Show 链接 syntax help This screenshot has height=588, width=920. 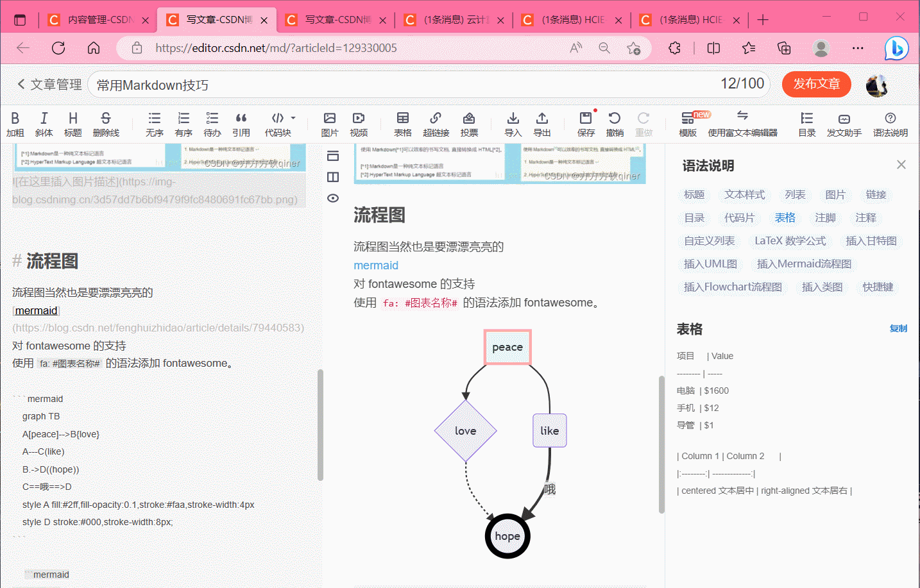click(876, 195)
